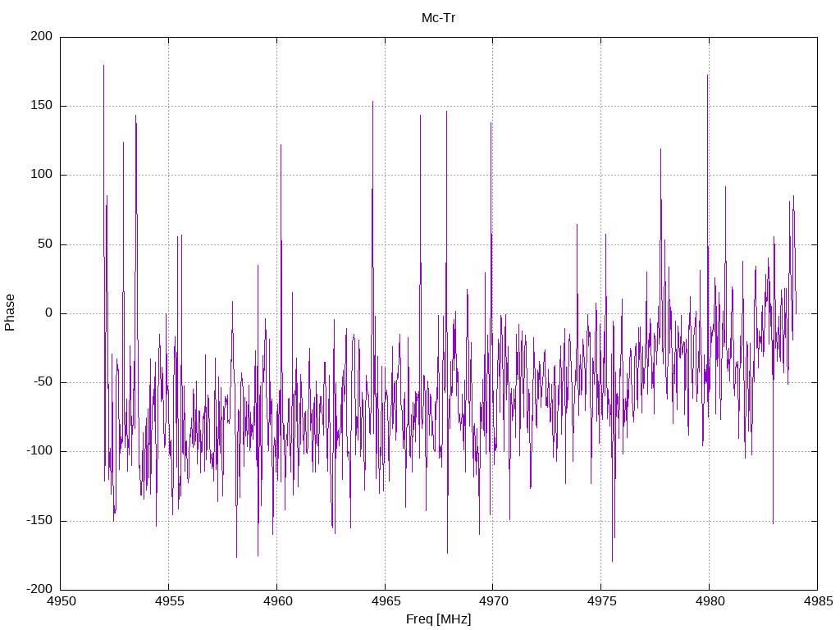Click the y-axis tick label '-50'
The image size is (840, 630).
43,382
